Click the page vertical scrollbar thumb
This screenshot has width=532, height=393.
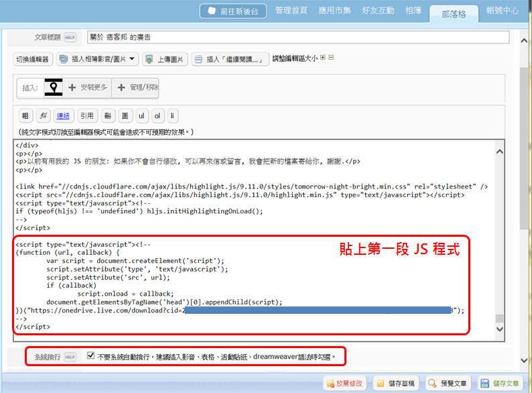coord(524,148)
